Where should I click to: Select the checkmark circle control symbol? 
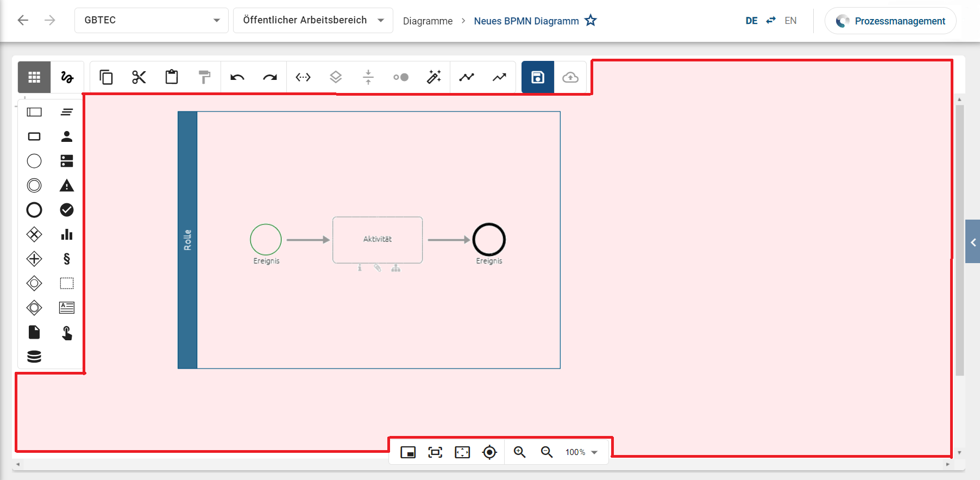[67, 210]
